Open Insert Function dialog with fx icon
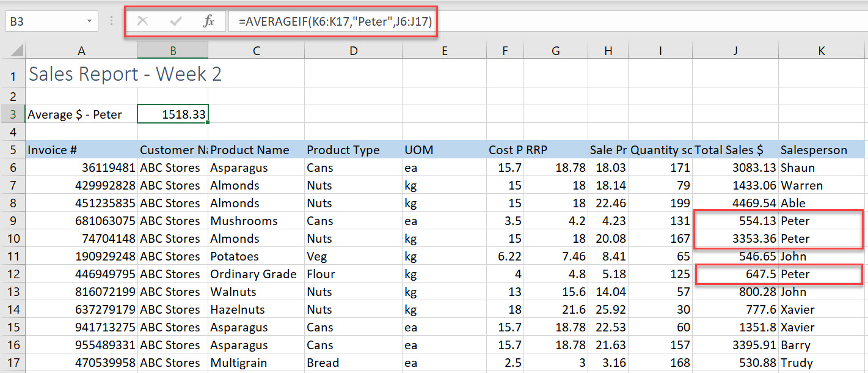 208,21
